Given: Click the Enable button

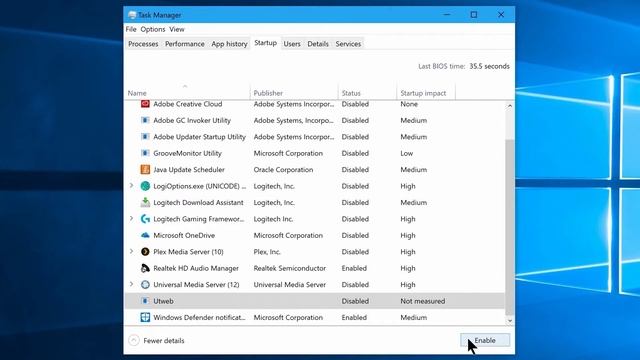Looking at the screenshot, I should tap(485, 340).
